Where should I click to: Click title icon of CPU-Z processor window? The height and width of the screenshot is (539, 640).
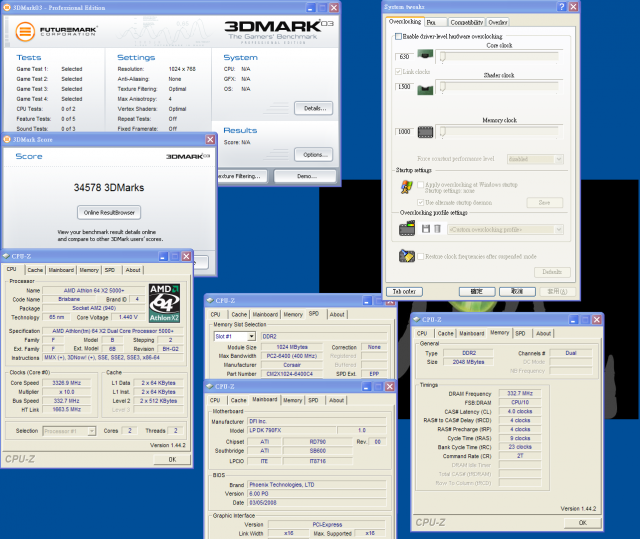pos(6,256)
